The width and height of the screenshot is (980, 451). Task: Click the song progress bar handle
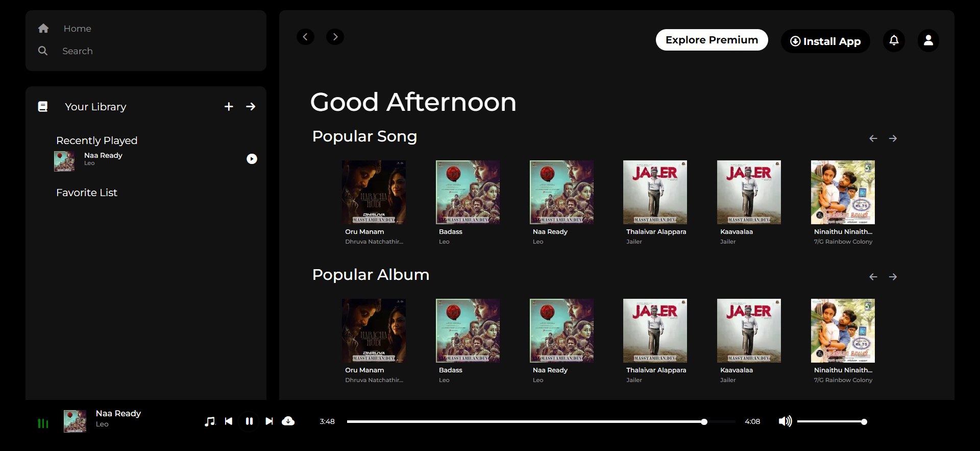coord(704,422)
